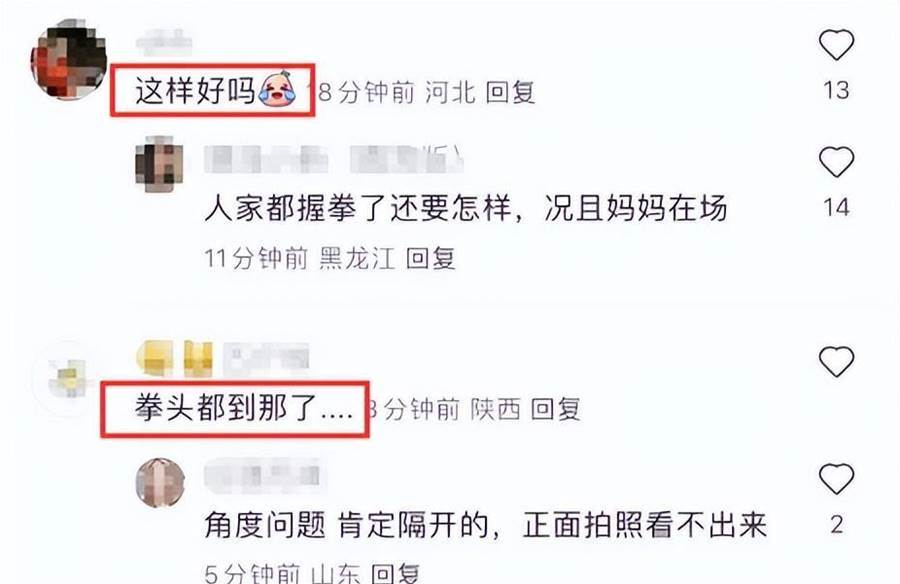
Task: Select the reply text 人家都握拳了还要怎样
Action: click(358, 208)
